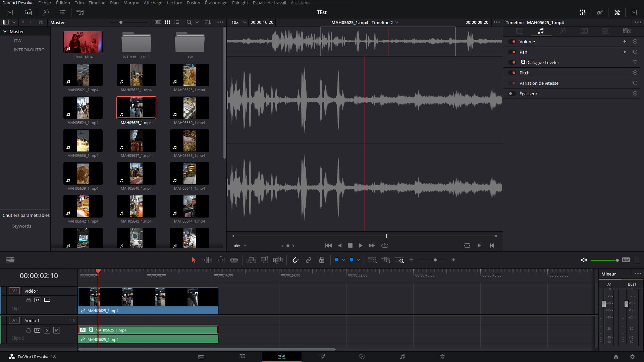
Task: Open waveform display mode dropdown below viewer
Action: pos(245,246)
